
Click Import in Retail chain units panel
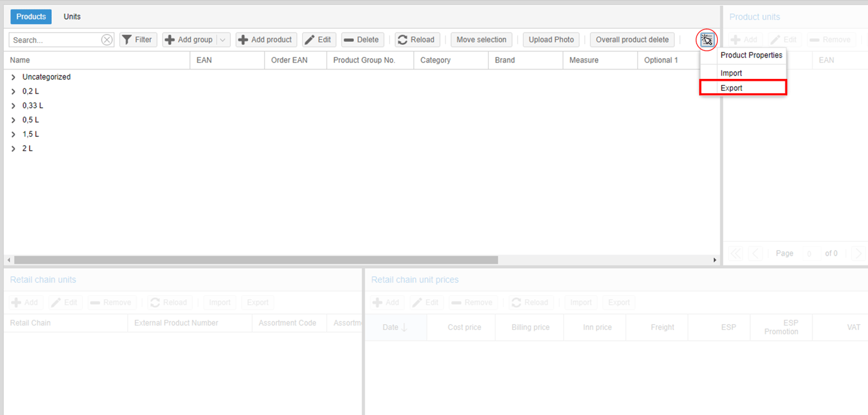(220, 303)
